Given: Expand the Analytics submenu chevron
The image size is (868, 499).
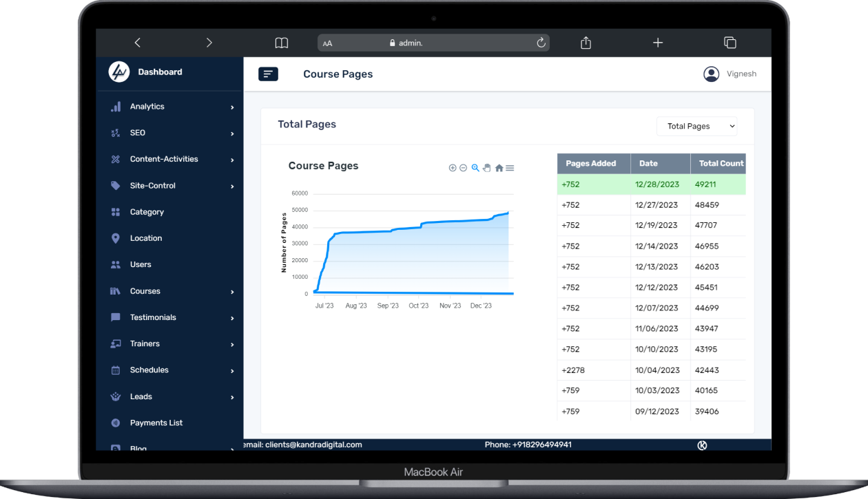Looking at the screenshot, I should tap(232, 107).
